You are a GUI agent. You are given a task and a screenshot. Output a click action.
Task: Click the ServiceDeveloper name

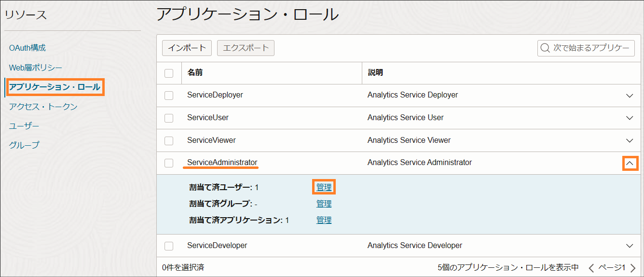click(x=217, y=246)
